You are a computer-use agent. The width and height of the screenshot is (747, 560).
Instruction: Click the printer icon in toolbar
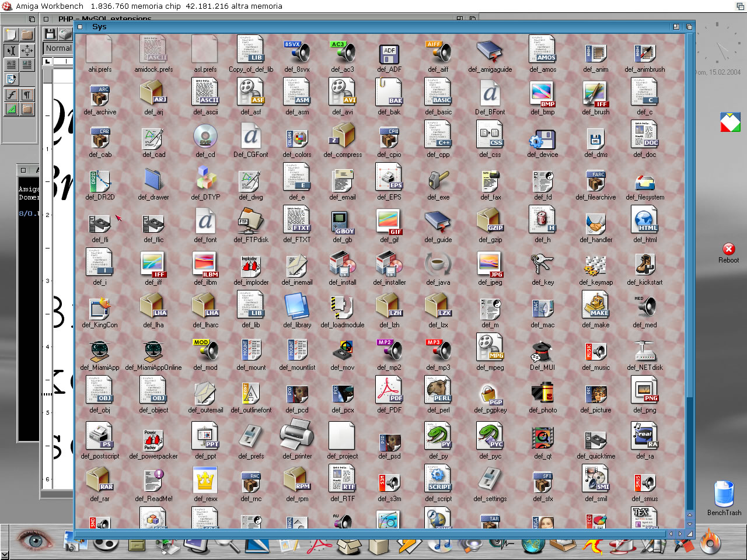[x=65, y=34]
